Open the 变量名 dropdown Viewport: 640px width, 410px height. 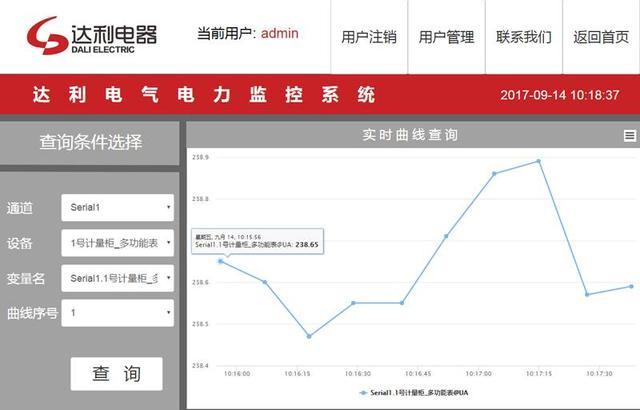coord(117,277)
